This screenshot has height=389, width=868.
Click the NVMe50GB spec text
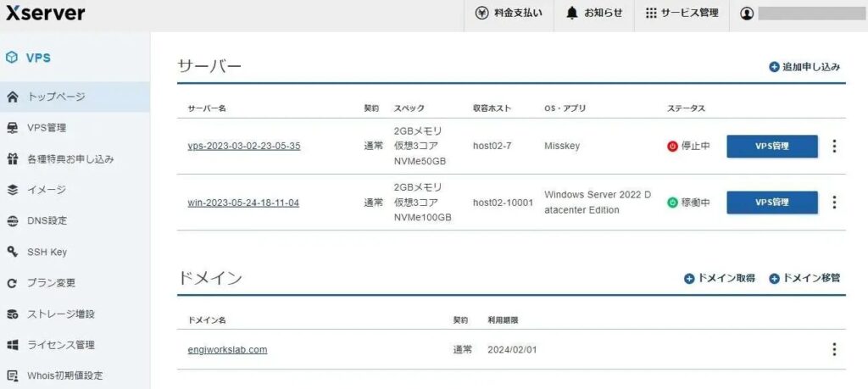click(x=420, y=162)
